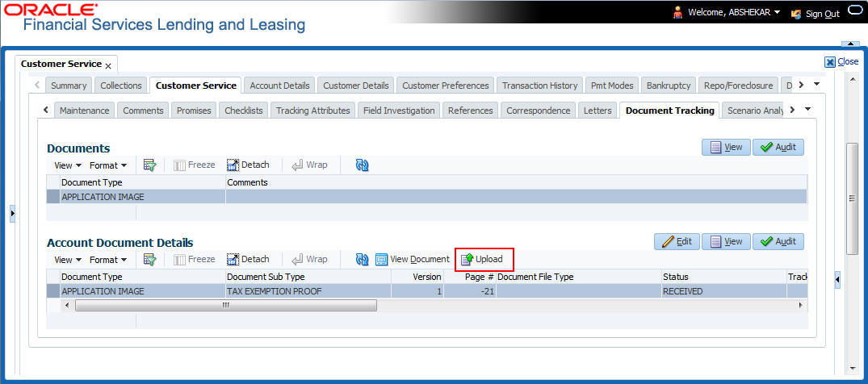Switch to the Summary tab

click(69, 86)
